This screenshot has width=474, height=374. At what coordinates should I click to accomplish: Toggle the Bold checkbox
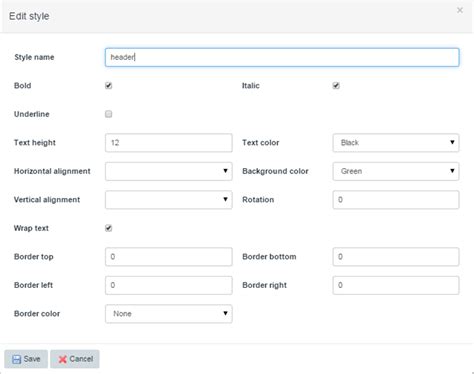coord(108,86)
